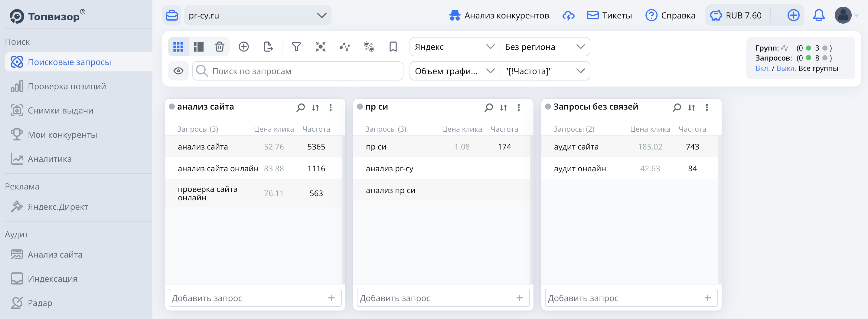Image resolution: width=868 pixels, height=319 pixels.
Task: Click the trash delete icon in toolbar
Action: click(219, 47)
